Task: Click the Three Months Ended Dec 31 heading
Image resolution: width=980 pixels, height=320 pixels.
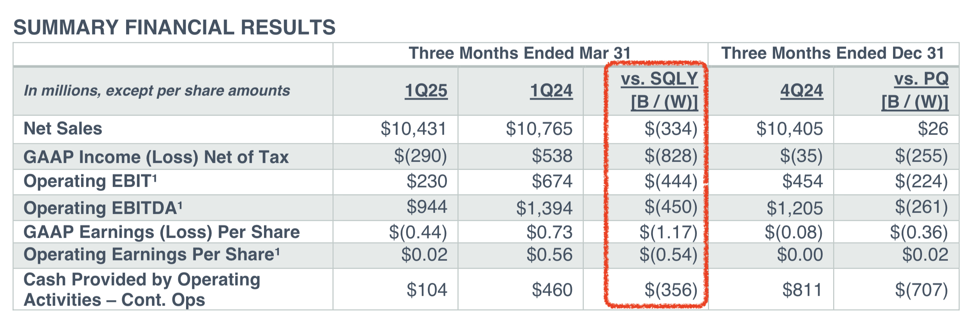Action: tap(833, 53)
